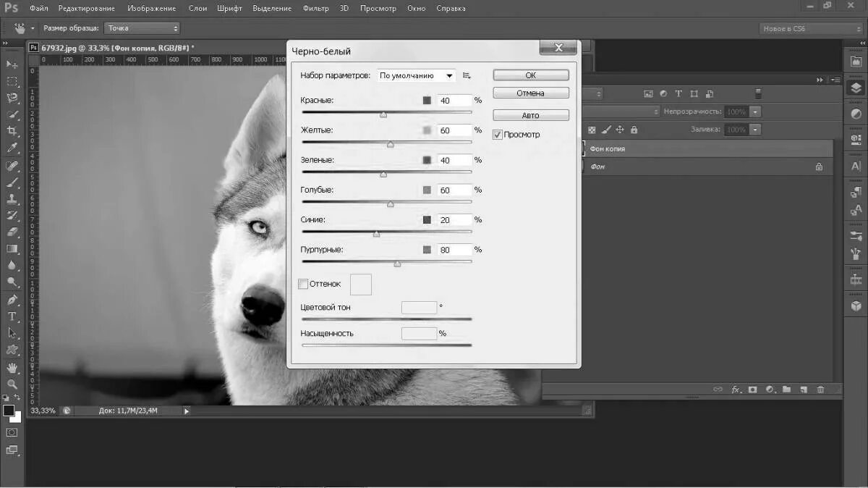
Task: Open the Character panel icon in dock
Action: point(856,166)
